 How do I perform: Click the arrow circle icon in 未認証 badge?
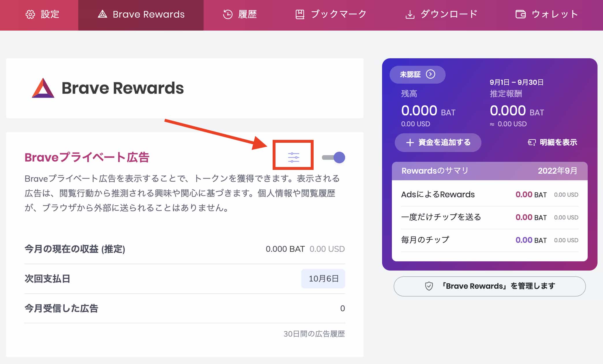click(x=431, y=74)
